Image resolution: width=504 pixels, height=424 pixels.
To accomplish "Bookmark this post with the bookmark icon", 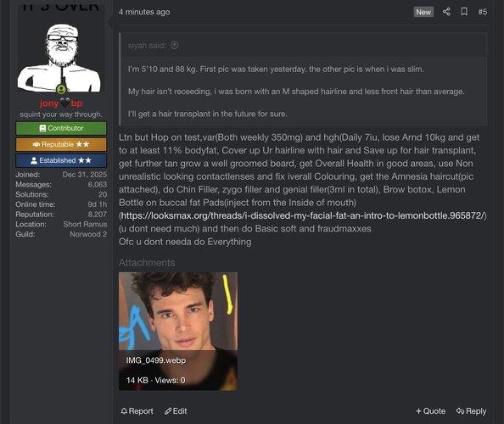I will (x=464, y=12).
